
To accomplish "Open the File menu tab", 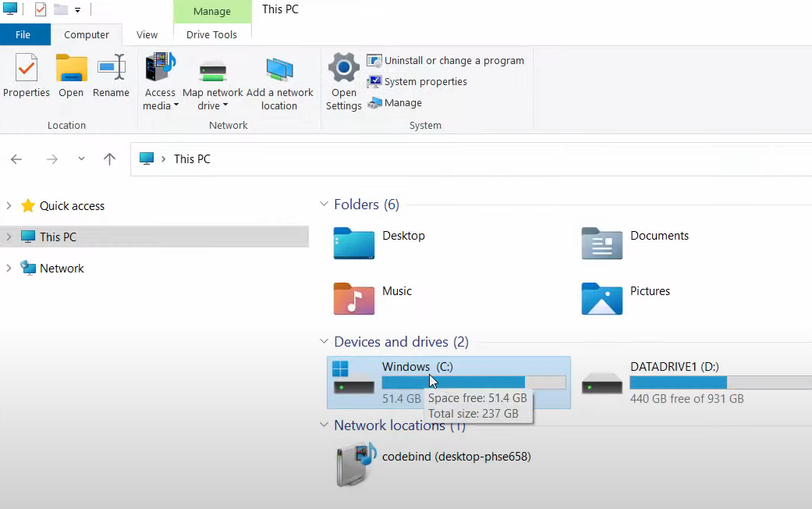I will click(x=23, y=34).
